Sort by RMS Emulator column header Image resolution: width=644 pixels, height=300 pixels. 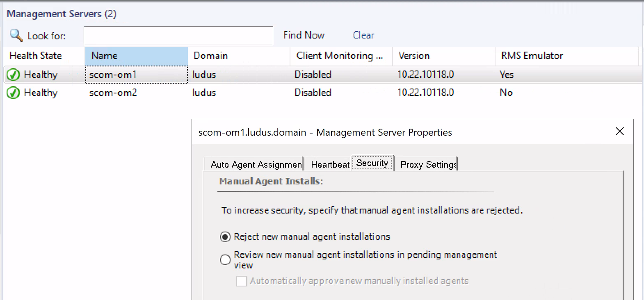(566, 56)
